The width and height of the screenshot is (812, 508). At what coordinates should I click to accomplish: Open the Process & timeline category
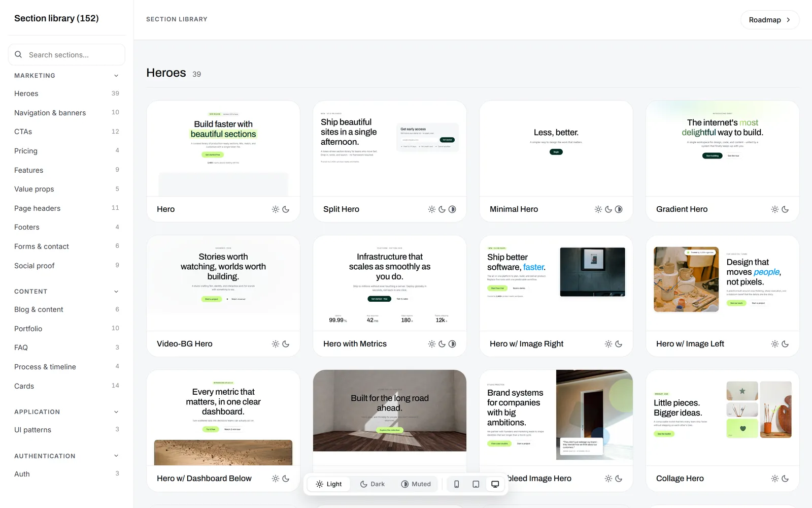pyautogui.click(x=66, y=367)
